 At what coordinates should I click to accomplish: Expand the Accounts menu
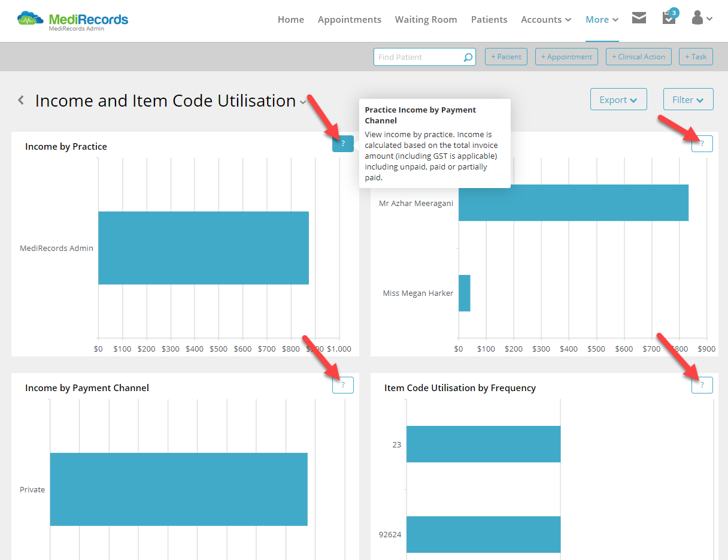click(x=546, y=20)
